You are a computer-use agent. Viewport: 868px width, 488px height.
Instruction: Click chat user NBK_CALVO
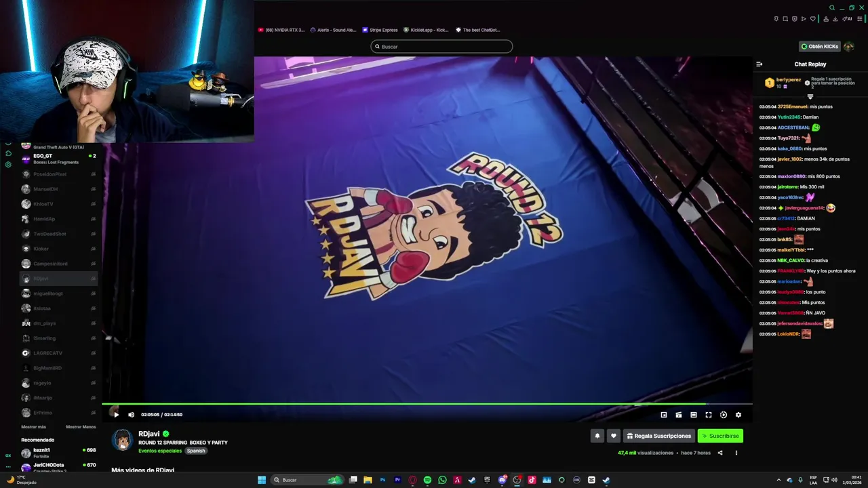point(791,260)
